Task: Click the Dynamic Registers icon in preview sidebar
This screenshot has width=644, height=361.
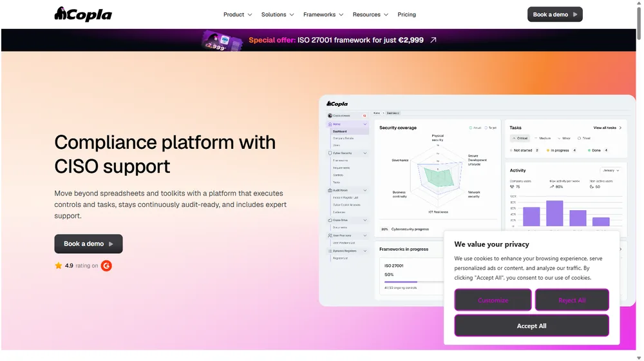Action: point(330,251)
